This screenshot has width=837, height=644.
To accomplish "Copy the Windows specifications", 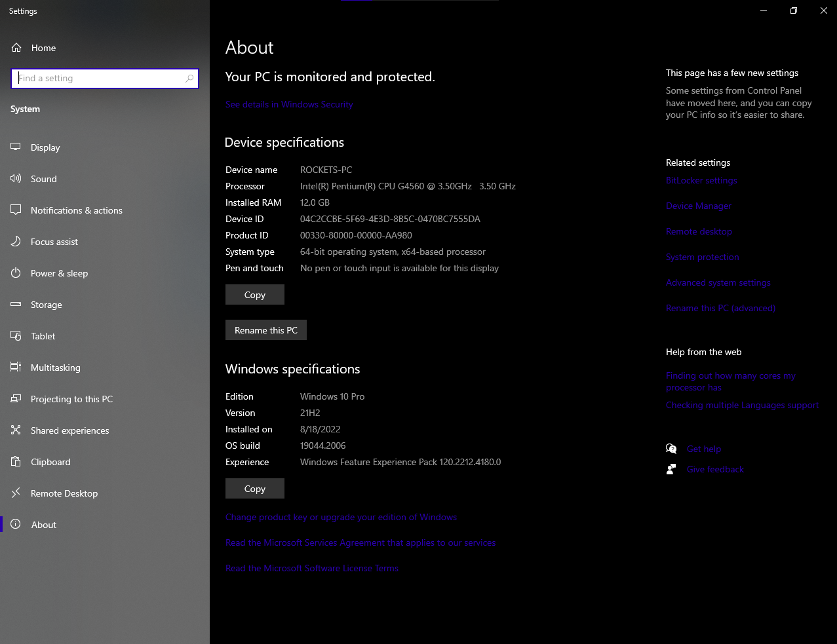I will click(255, 489).
